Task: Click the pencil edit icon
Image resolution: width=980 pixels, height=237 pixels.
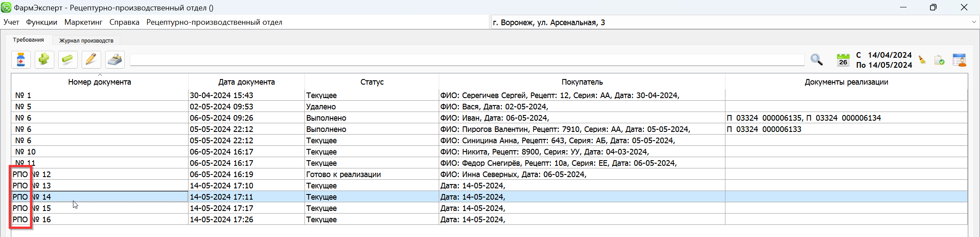Action: (x=91, y=60)
